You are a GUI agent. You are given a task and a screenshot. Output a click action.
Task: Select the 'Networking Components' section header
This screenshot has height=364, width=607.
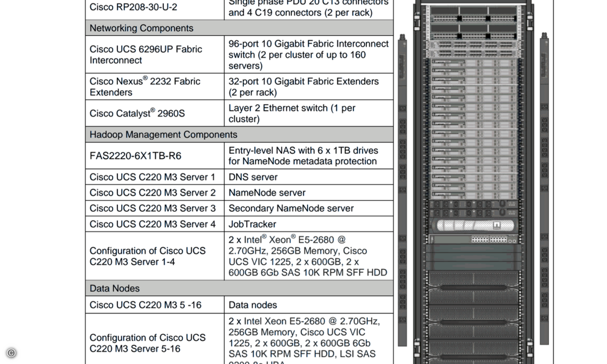[239, 28]
